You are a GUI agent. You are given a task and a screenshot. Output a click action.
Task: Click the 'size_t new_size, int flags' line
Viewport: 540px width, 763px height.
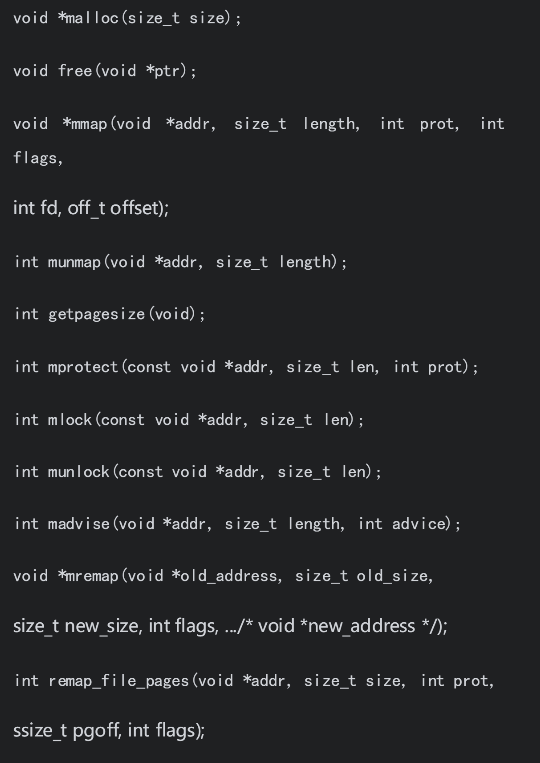230,626
